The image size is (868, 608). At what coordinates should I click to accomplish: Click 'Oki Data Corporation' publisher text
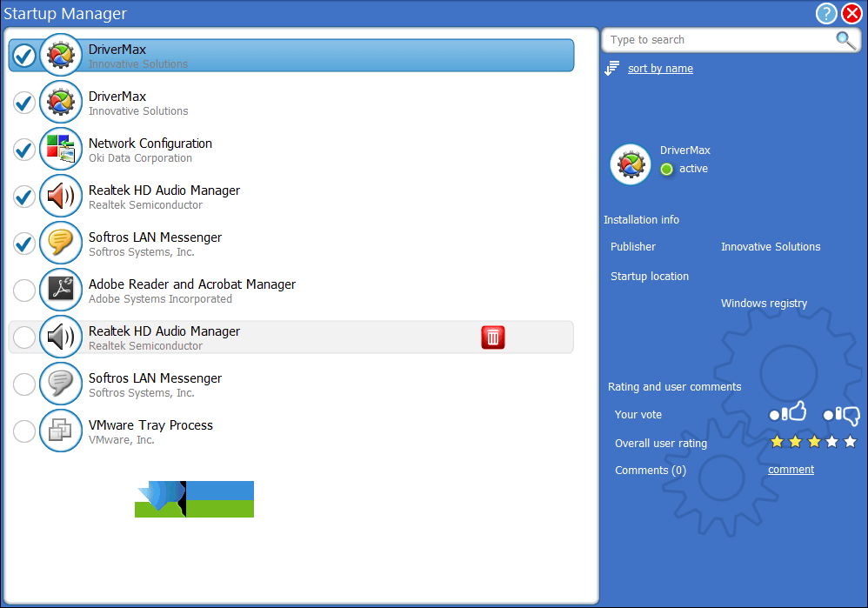click(140, 158)
